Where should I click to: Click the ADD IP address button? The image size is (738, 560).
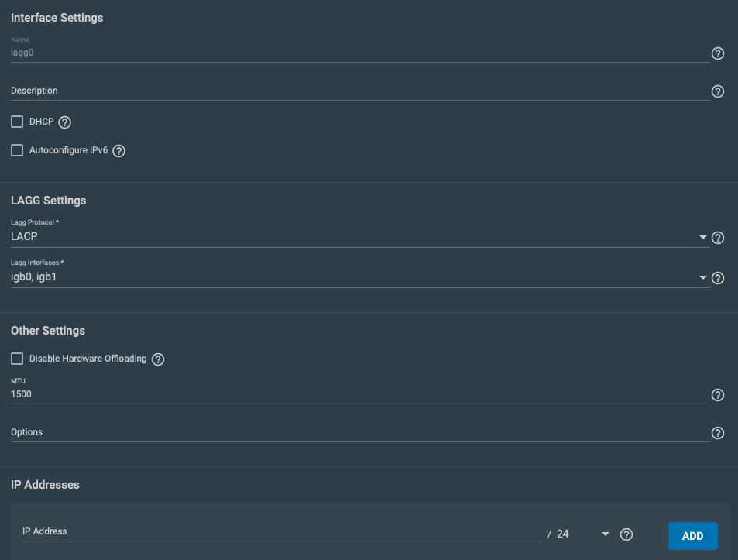692,536
